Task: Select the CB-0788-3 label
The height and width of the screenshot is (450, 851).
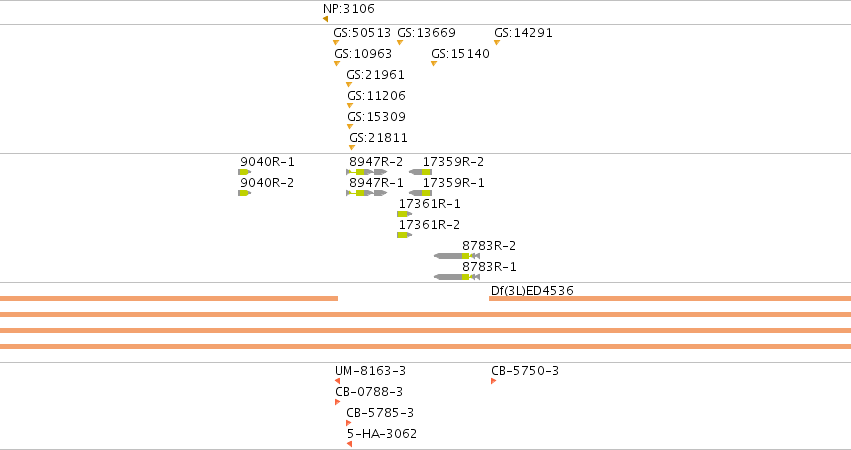Action: pos(369,392)
